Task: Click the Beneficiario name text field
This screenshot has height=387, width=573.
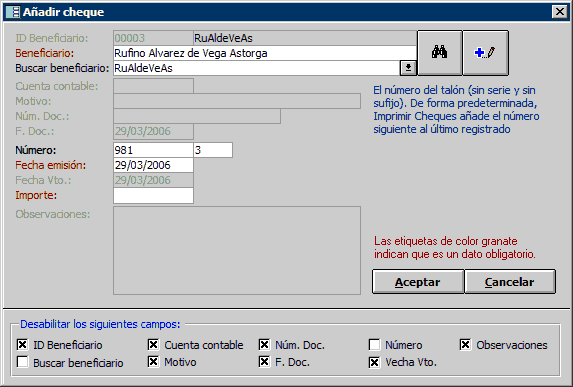Action: (x=265, y=53)
